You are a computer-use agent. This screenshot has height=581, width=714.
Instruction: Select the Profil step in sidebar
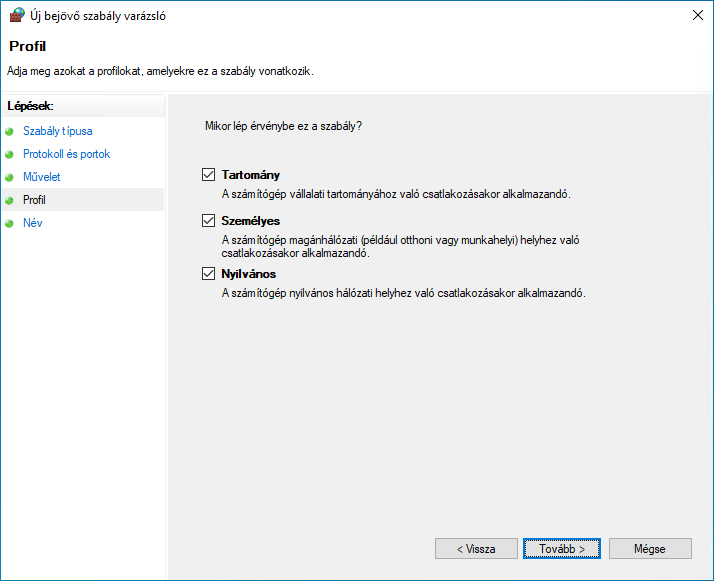pyautogui.click(x=34, y=200)
